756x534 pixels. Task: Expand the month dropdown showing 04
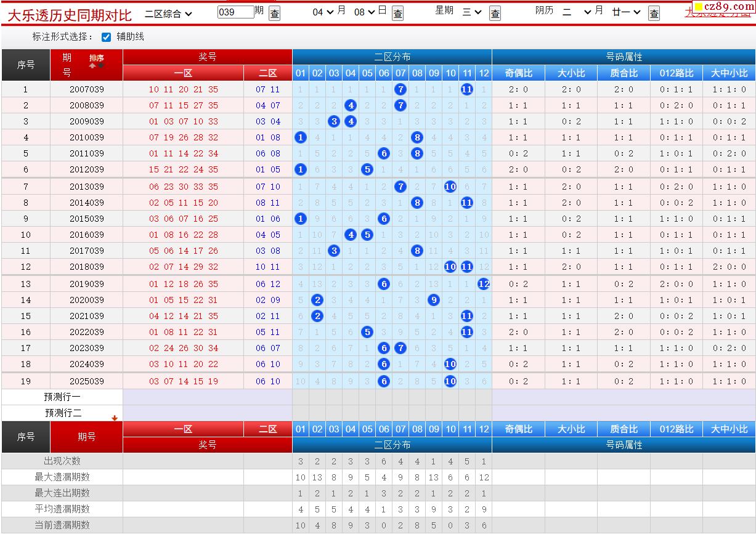click(323, 12)
